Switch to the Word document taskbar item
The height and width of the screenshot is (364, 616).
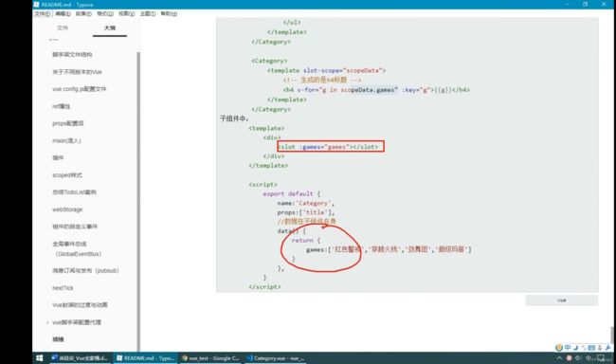80,358
